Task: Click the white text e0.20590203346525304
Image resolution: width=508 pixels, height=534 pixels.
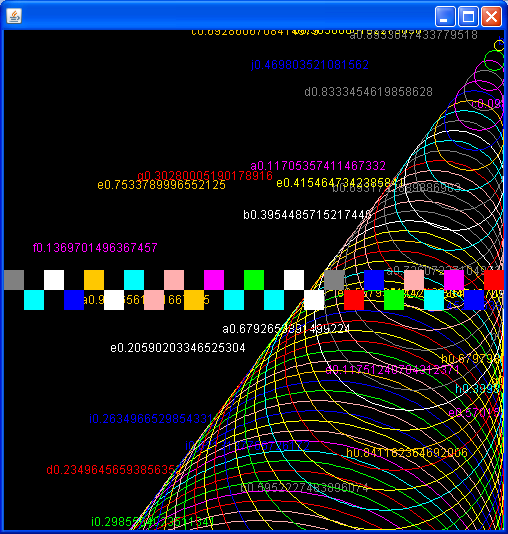Action: click(178, 348)
